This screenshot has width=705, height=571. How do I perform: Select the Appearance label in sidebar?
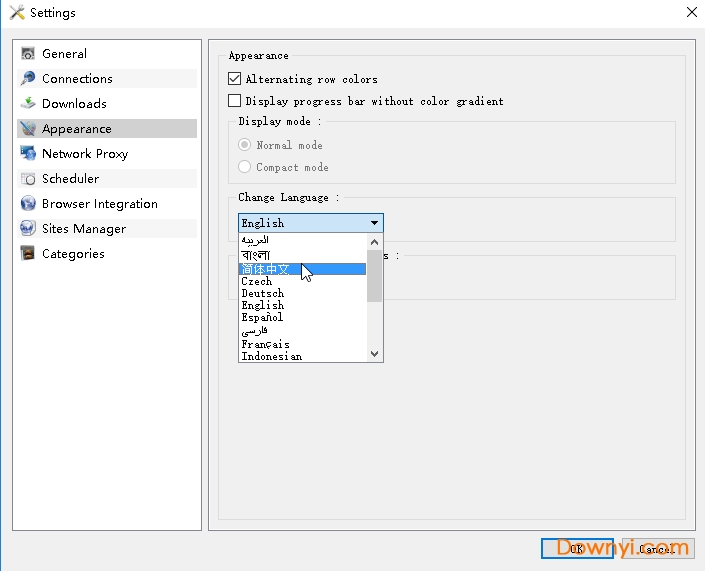point(76,129)
